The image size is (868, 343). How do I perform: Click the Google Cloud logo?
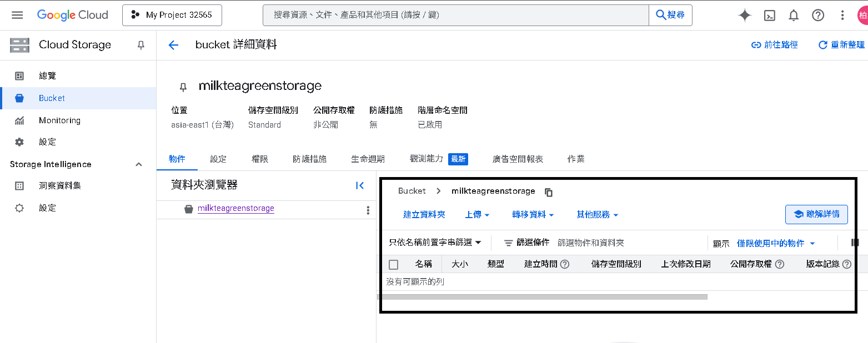point(73,15)
